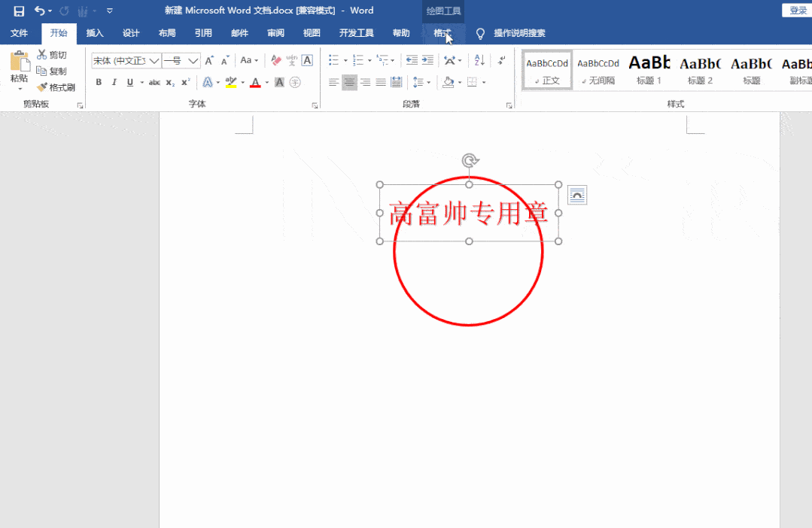This screenshot has height=528, width=812.
Task: Open the font size dropdown
Action: [x=193, y=61]
